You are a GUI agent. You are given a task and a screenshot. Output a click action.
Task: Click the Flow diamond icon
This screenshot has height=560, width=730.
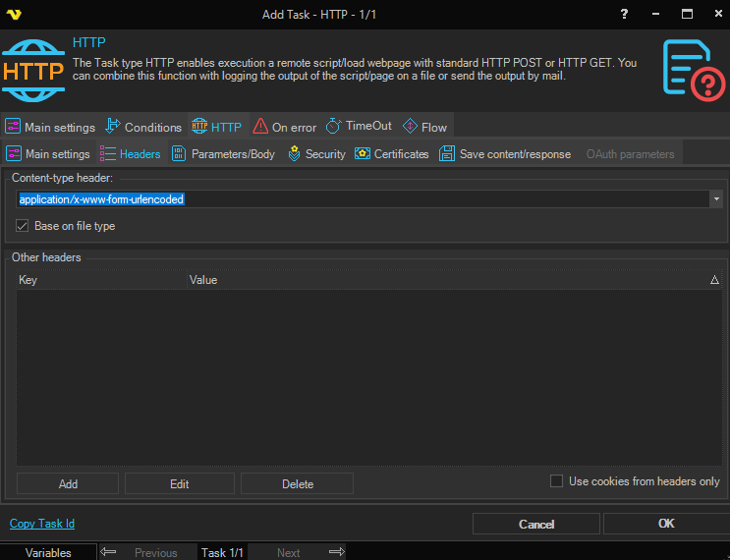(x=410, y=126)
